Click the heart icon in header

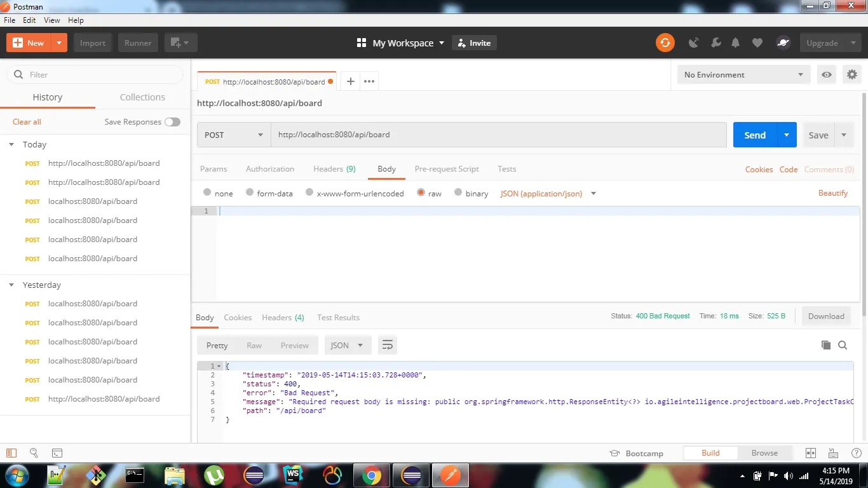757,43
